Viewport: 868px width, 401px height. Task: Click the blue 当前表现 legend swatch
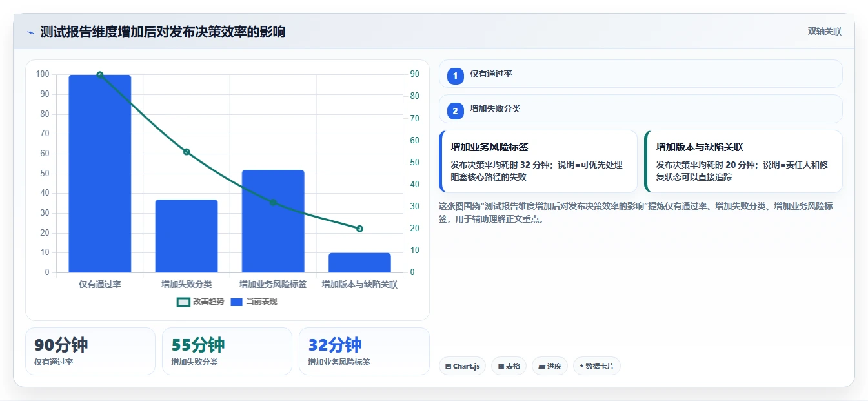(x=236, y=302)
